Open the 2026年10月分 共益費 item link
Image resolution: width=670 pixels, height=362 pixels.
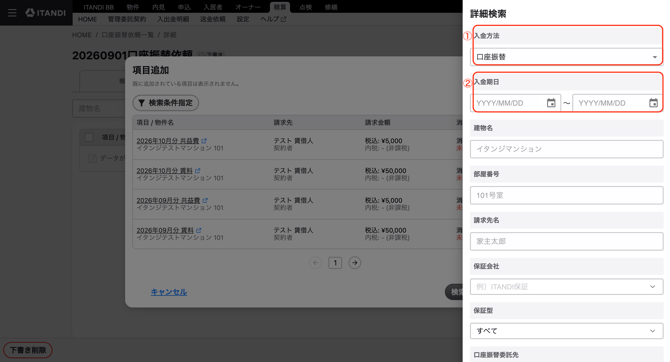coord(168,141)
